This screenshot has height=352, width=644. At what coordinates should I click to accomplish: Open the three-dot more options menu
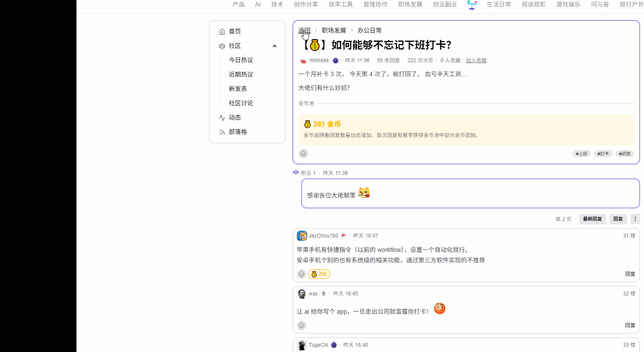pos(635,219)
